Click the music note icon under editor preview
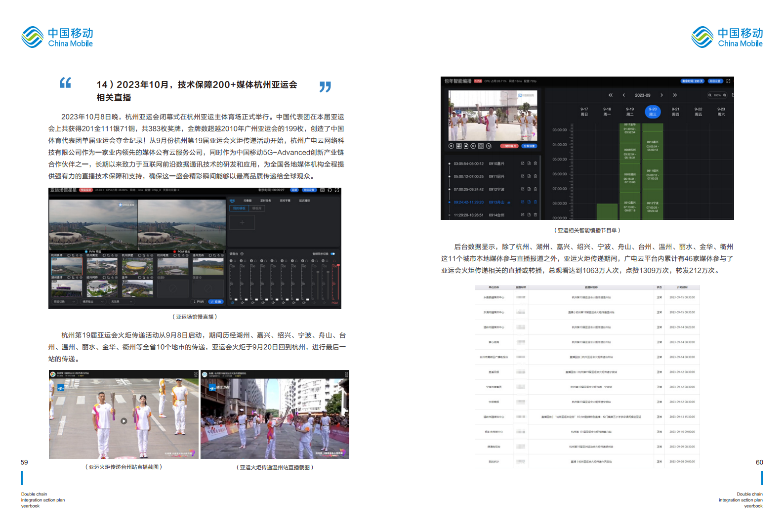 pos(489,146)
